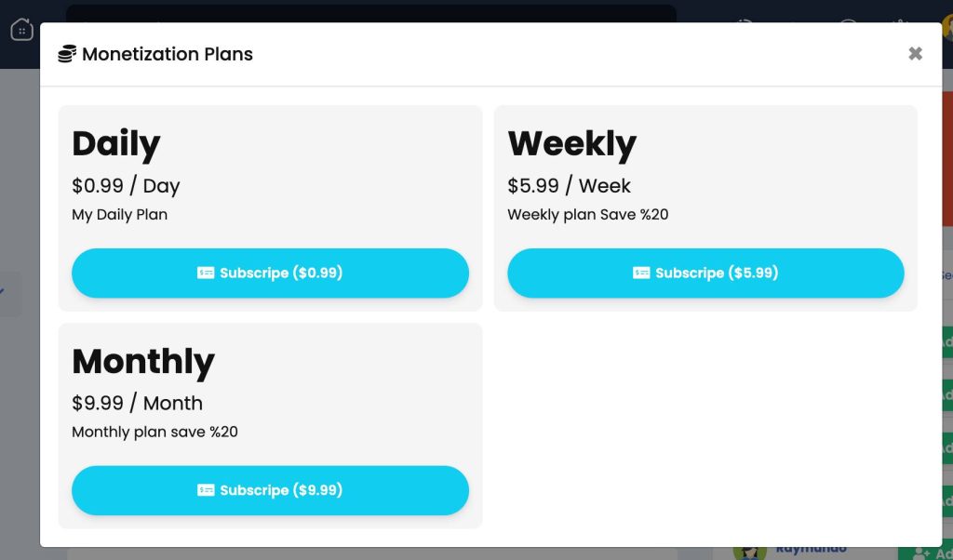Viewport: 953px width, 560px height.
Task: Click the card icon on the $5.99 button
Action: pos(641,273)
